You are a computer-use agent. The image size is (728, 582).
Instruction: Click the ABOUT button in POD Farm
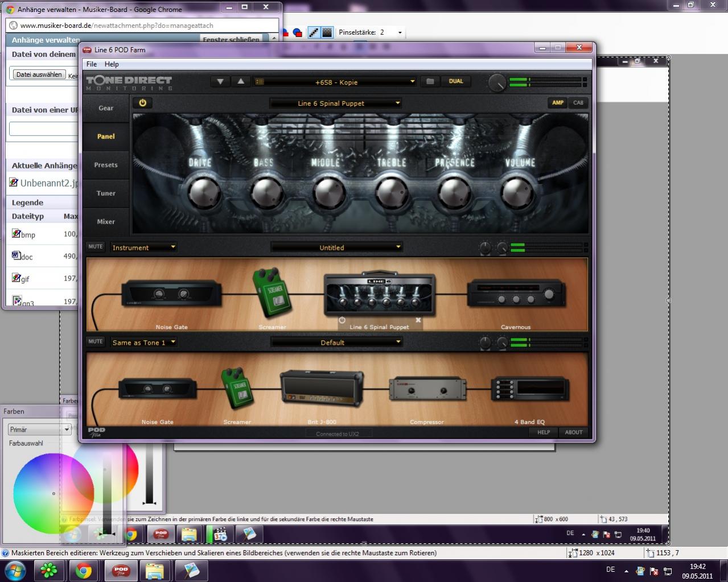(573, 432)
